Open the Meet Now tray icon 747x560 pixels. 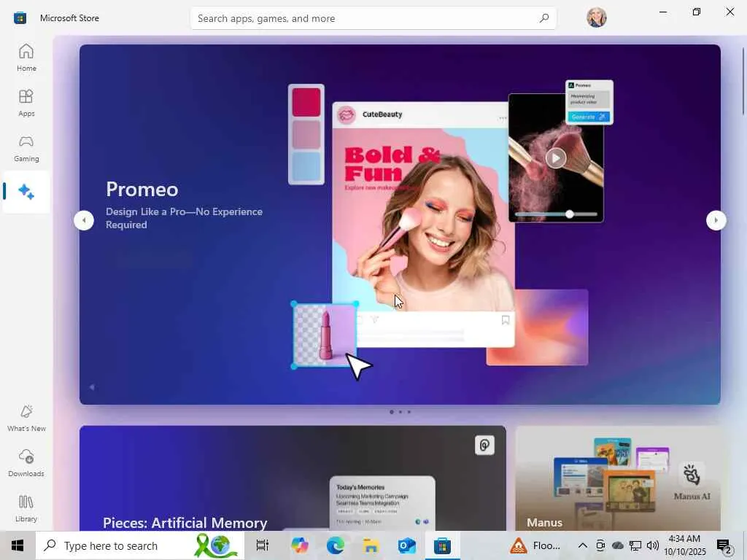tap(600, 545)
